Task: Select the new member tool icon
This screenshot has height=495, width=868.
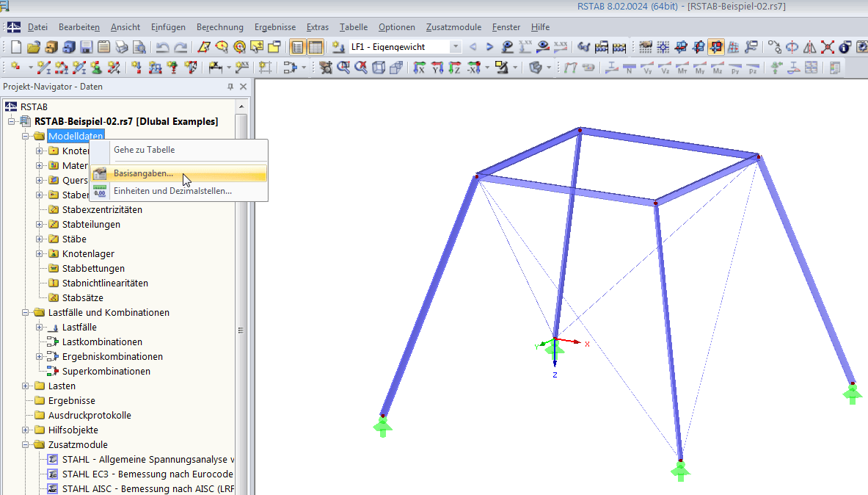Action: [x=44, y=68]
